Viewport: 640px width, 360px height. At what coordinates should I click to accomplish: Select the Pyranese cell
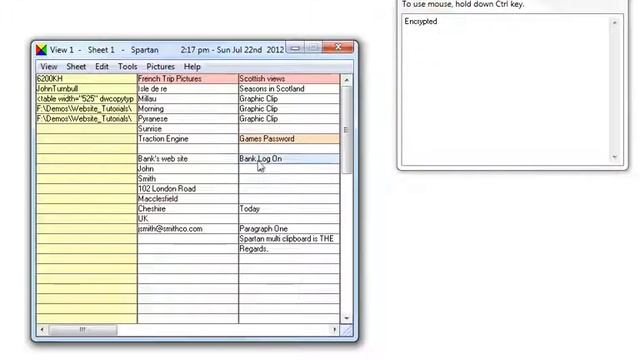(x=188, y=119)
